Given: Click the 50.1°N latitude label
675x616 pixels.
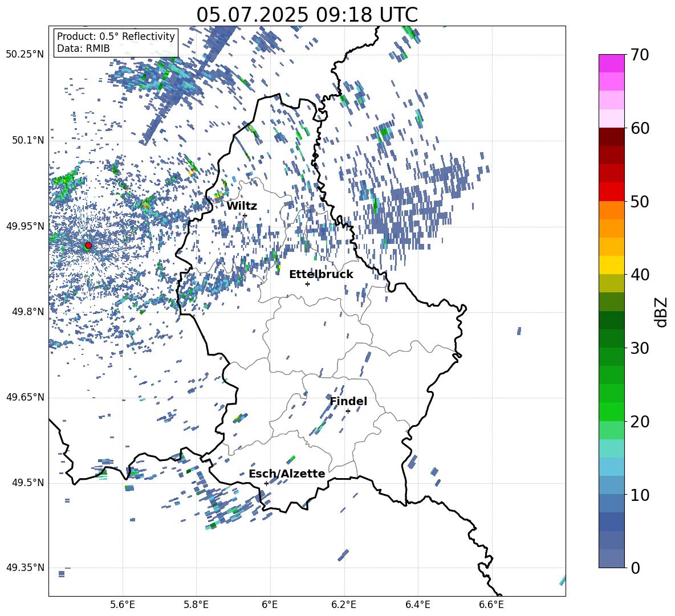Looking at the screenshot, I should point(28,140).
